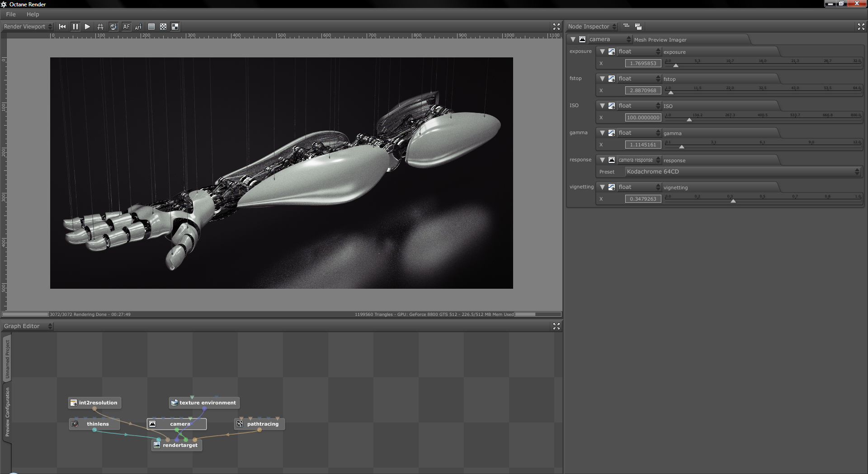Click the stacked windows icon in Node Inspector

[638, 27]
